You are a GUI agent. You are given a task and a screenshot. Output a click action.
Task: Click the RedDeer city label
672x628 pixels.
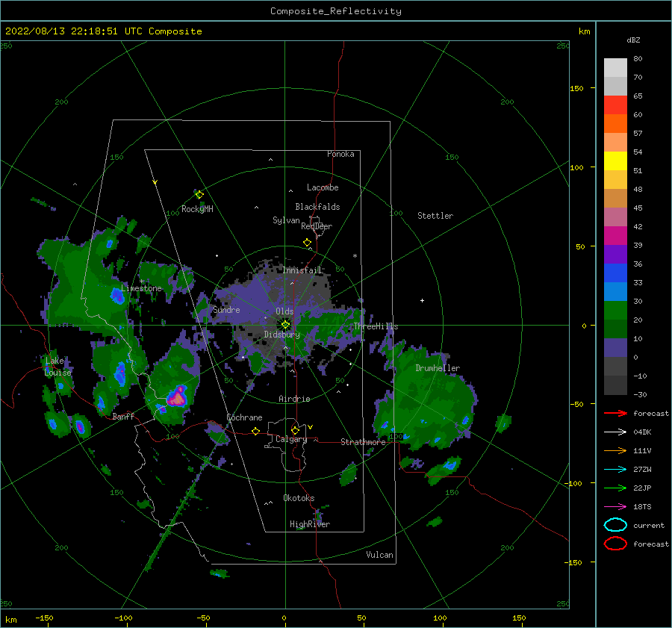(x=317, y=226)
